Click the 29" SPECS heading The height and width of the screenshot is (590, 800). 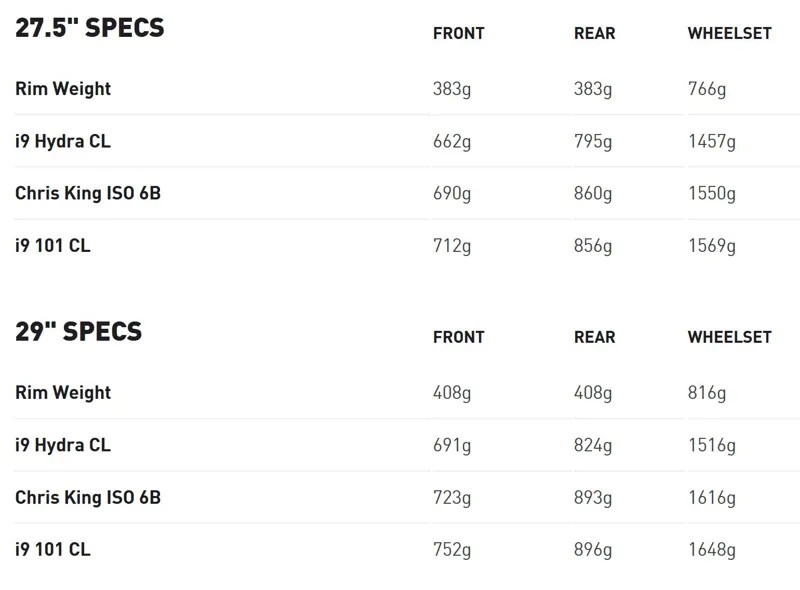pos(79,332)
